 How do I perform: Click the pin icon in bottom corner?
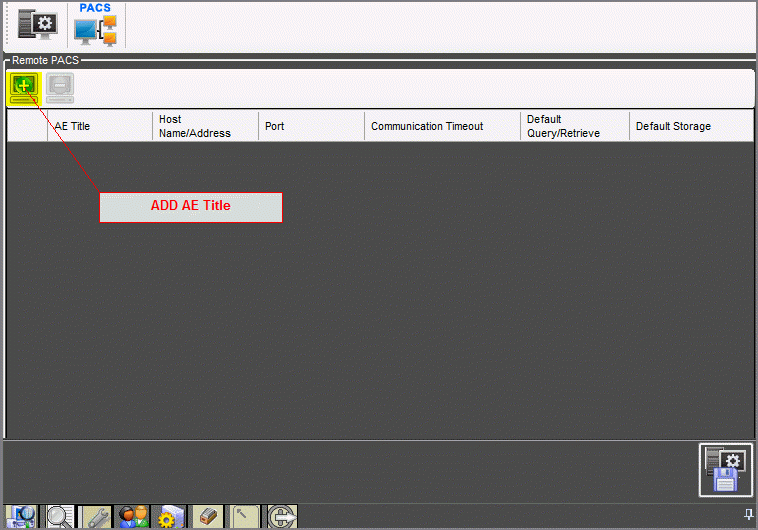748,514
